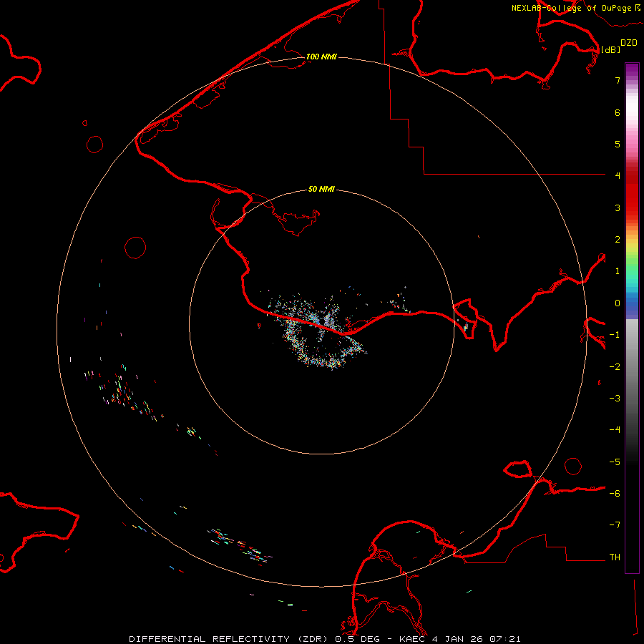644x644 pixels.
Task: Click the large red circle outline on the left
Action: (135, 248)
